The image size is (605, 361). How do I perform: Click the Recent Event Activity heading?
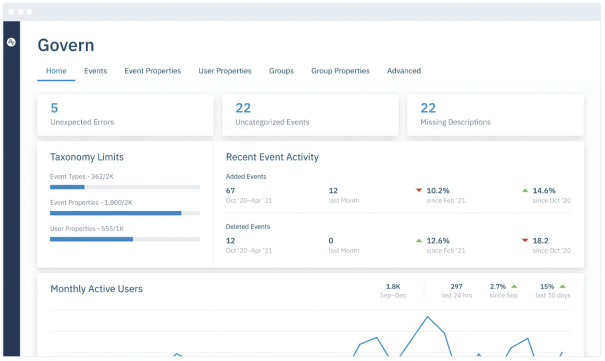click(x=272, y=157)
